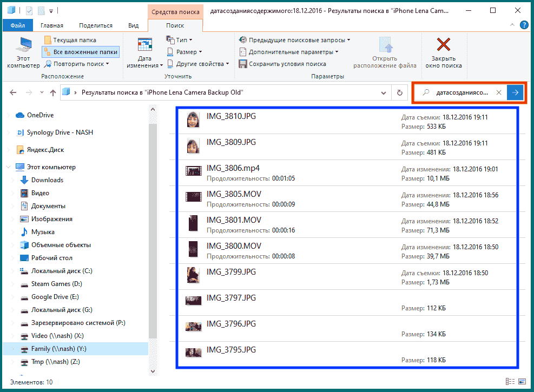Select Downloads in the navigation tree
This screenshot has width=534, height=392.
[x=47, y=180]
